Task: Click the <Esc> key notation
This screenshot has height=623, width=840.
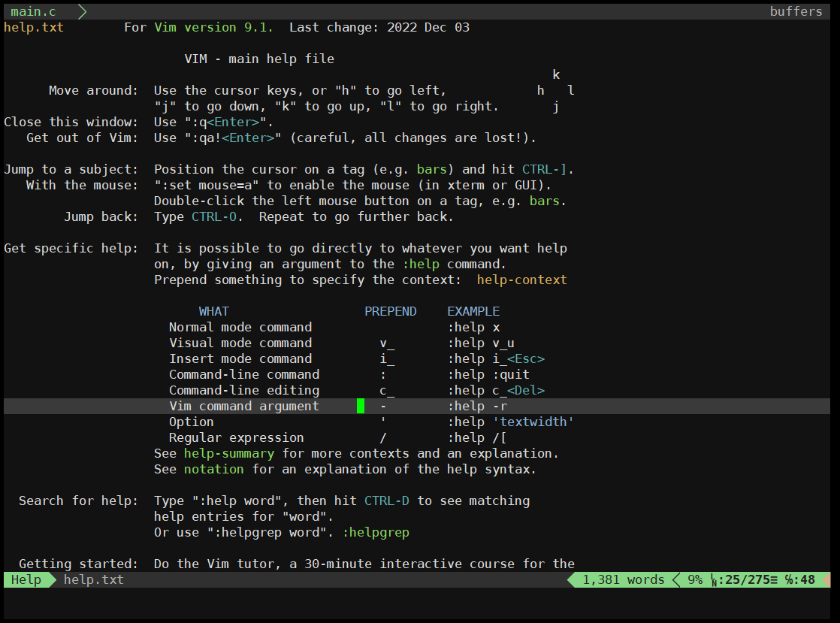Action: 525,359
